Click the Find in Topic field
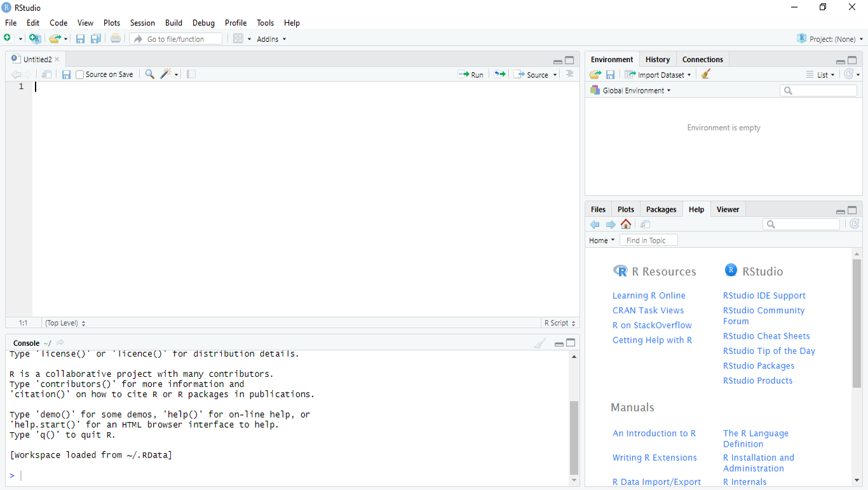Screen dimensions: 868x490 (649, 240)
